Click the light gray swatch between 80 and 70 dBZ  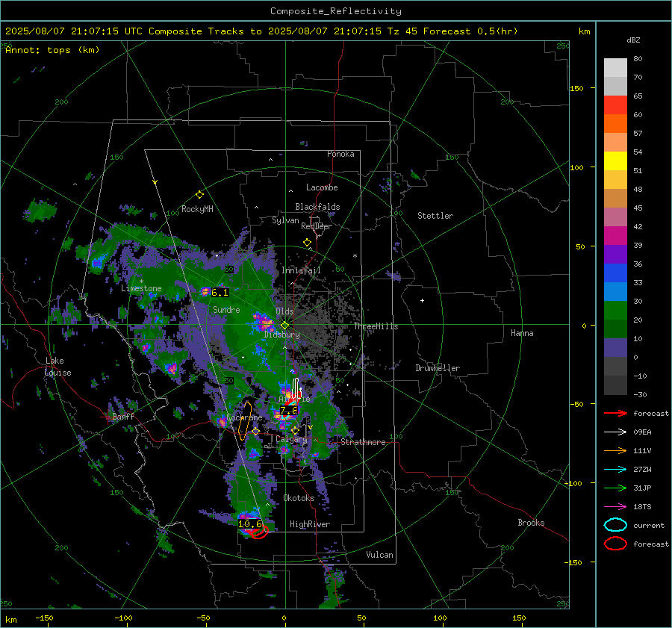point(615,68)
